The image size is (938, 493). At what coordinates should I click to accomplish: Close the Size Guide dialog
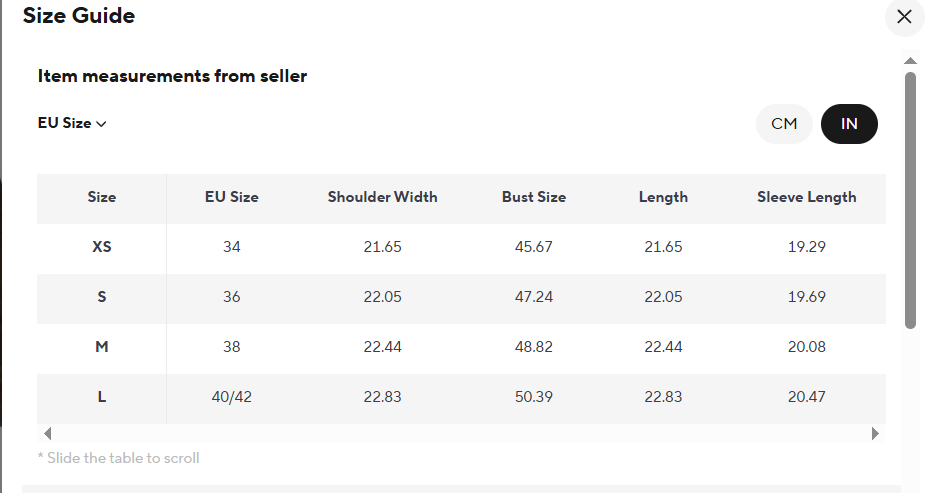pos(904,17)
